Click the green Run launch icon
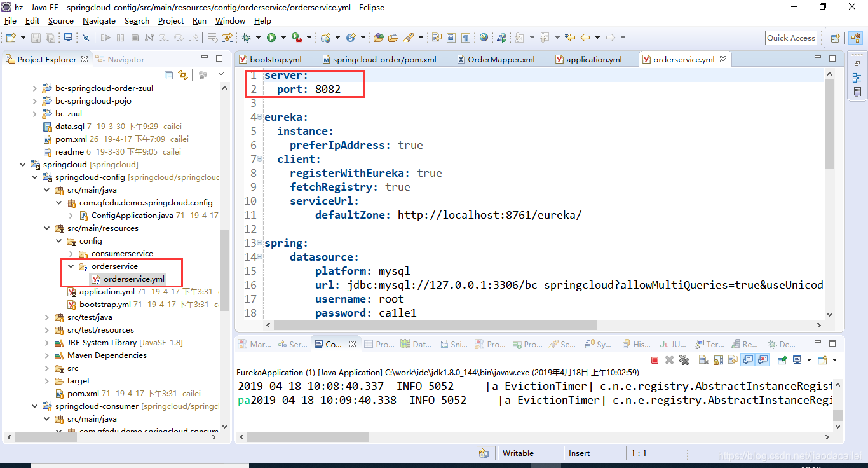 pyautogui.click(x=271, y=38)
